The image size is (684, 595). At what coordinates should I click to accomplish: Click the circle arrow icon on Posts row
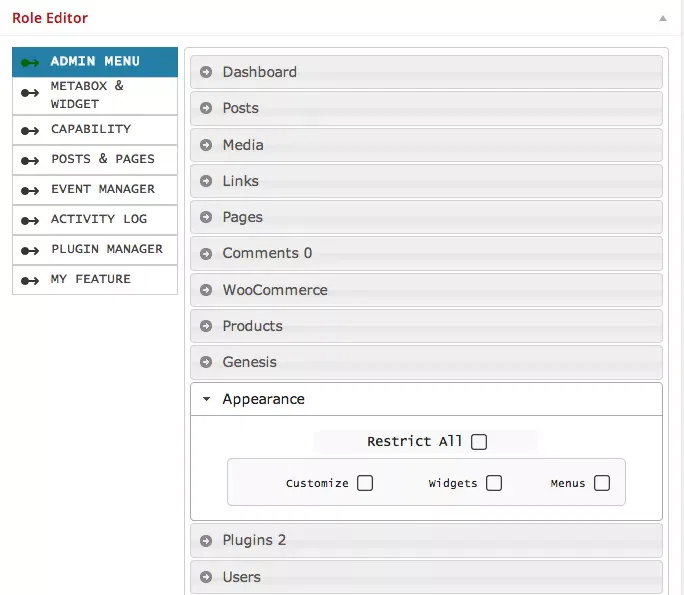(206, 108)
